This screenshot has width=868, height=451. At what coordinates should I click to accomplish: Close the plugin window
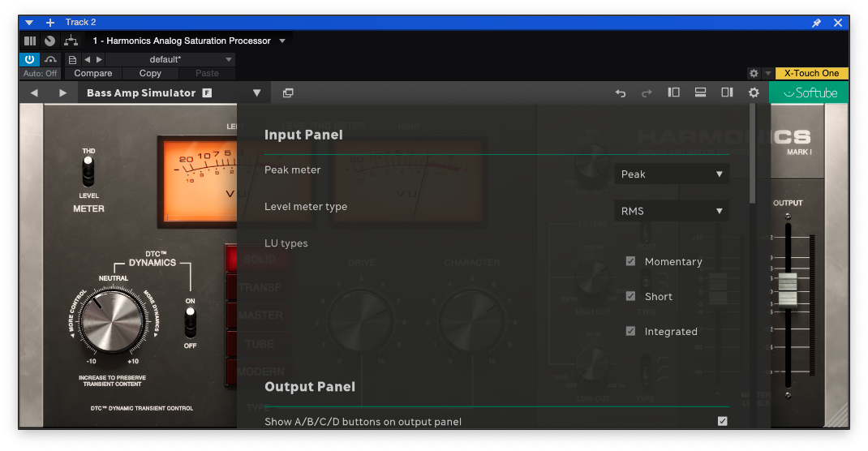coord(838,23)
